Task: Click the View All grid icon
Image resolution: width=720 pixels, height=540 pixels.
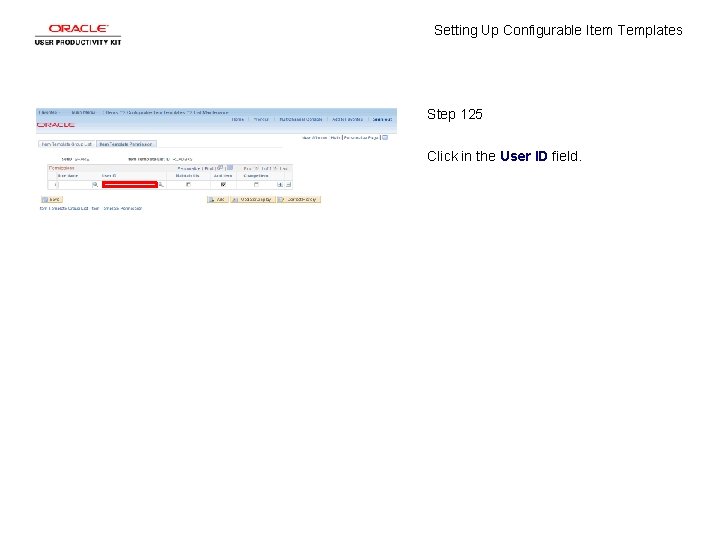Action: (220, 168)
